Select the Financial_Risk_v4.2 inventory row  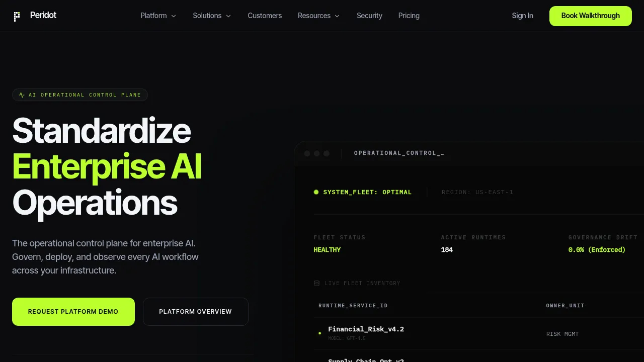[479, 333]
